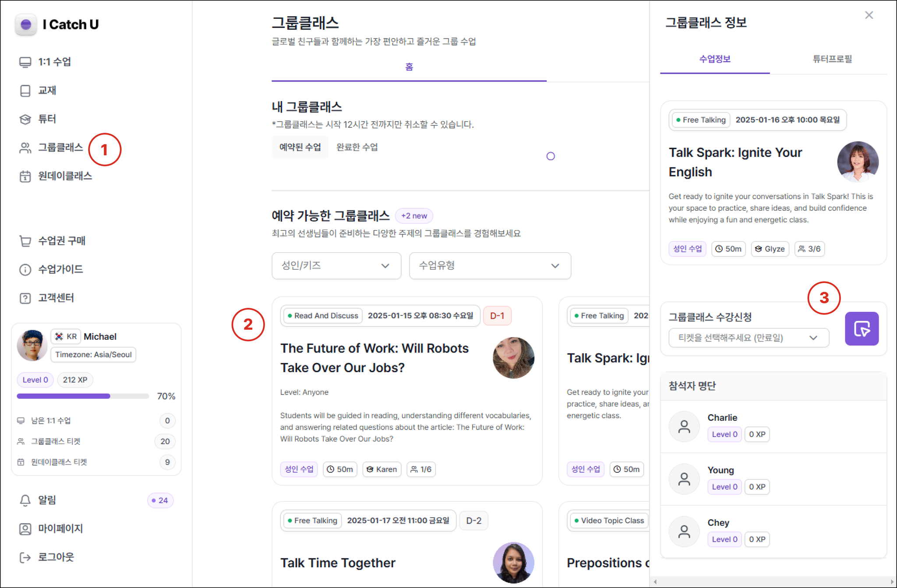Open the 티켓을 선택해주세요 ticket dropdown
This screenshot has height=588, width=897.
pos(748,338)
